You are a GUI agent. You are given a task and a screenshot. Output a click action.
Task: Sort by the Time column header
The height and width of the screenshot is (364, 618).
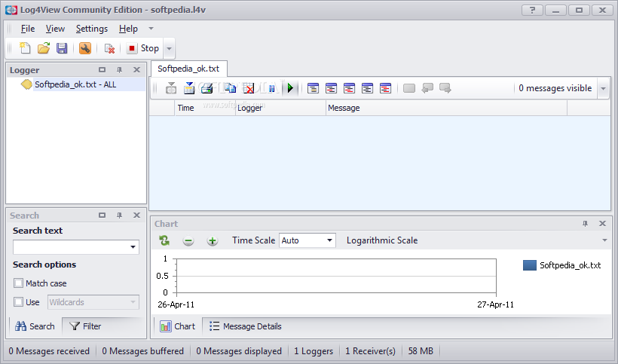coord(205,108)
